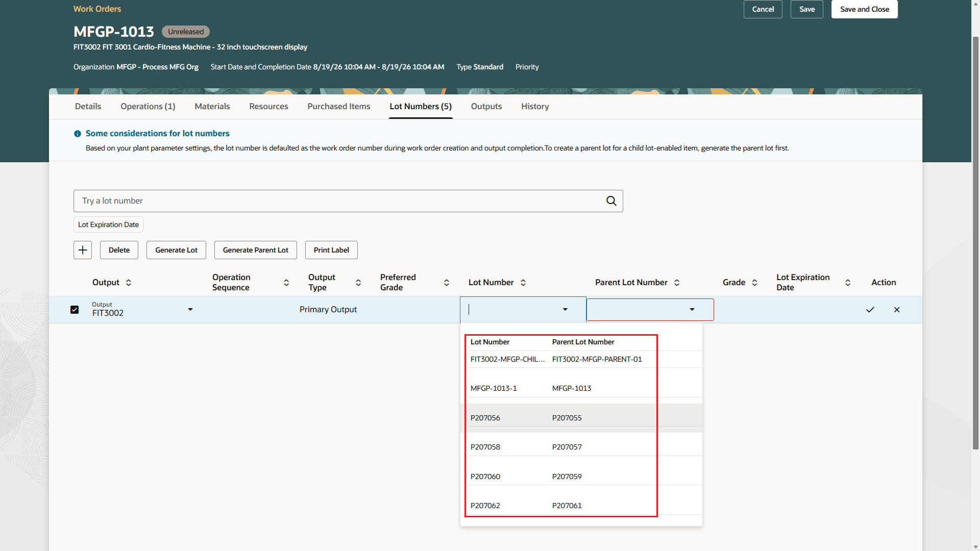Image resolution: width=980 pixels, height=551 pixels.
Task: Select lot FIT3002-MFGP-CHIL... from list
Action: (x=507, y=359)
